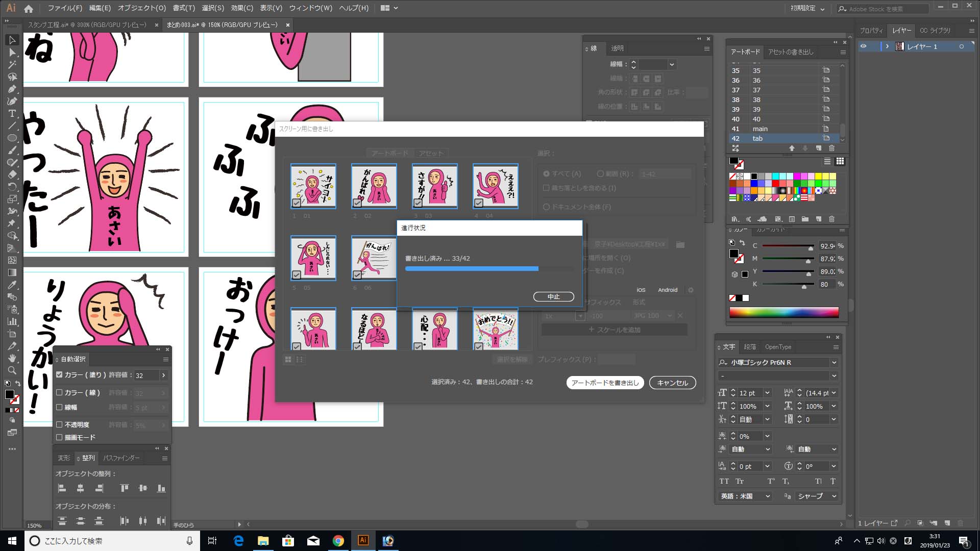This screenshot has height=551, width=980.
Task: Click アートボードを書き出し button
Action: (x=605, y=383)
